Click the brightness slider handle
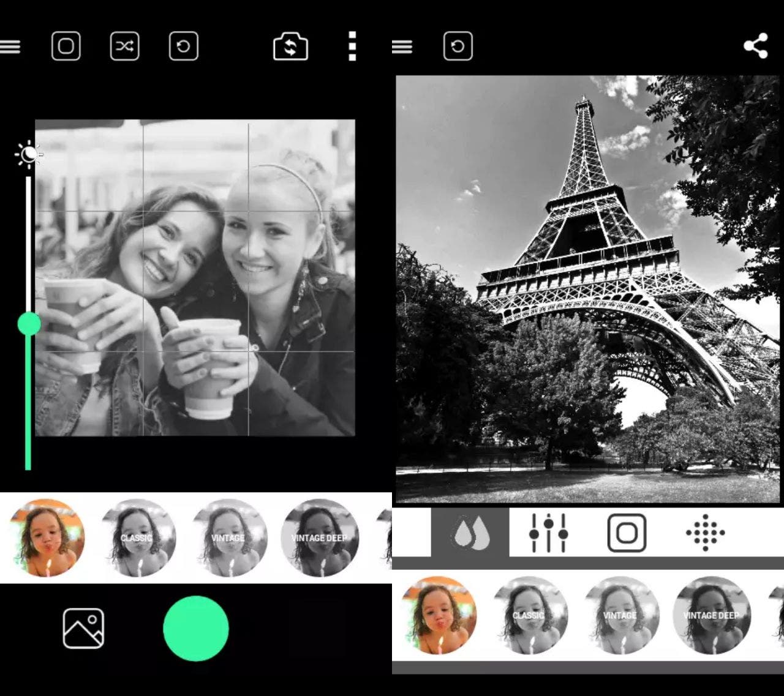 [29, 324]
